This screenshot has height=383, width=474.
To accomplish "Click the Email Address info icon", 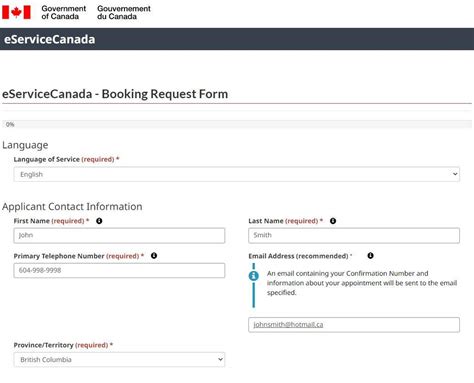I will pos(370,256).
